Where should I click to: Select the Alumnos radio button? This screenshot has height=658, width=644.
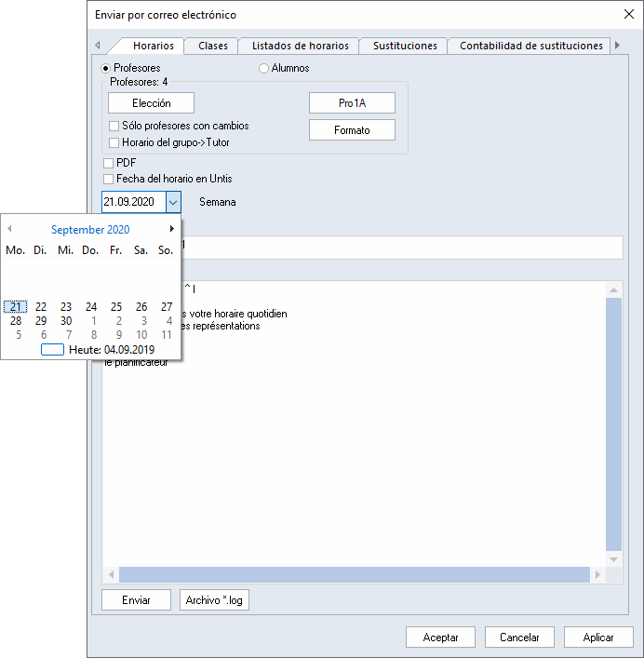click(263, 68)
